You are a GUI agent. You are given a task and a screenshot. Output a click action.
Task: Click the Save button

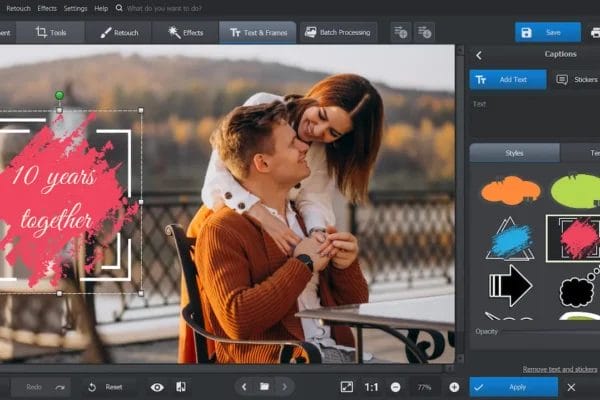point(547,32)
